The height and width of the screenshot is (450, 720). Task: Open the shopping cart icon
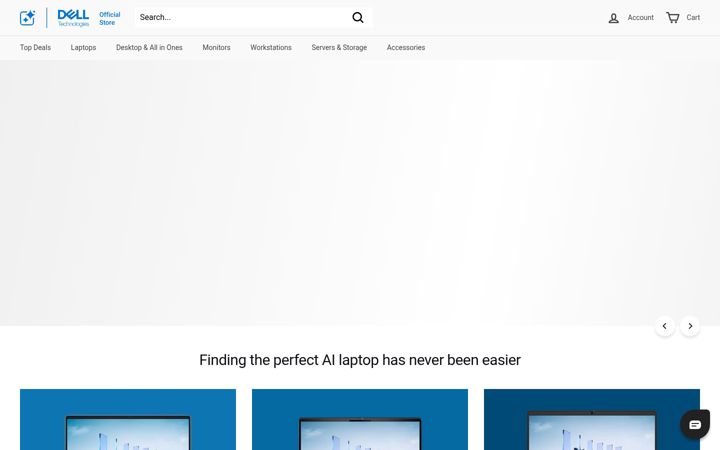pos(673,17)
